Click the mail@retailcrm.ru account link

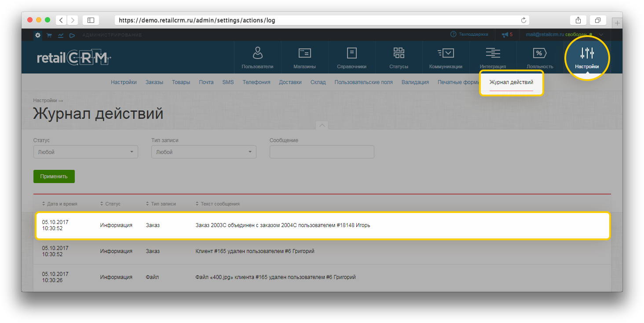pyautogui.click(x=545, y=34)
